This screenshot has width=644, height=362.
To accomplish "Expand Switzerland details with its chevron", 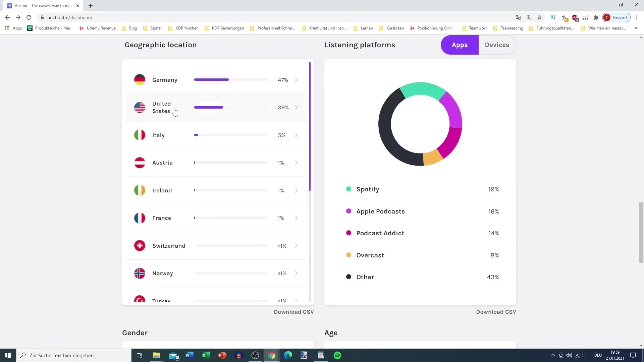I will pyautogui.click(x=297, y=246).
